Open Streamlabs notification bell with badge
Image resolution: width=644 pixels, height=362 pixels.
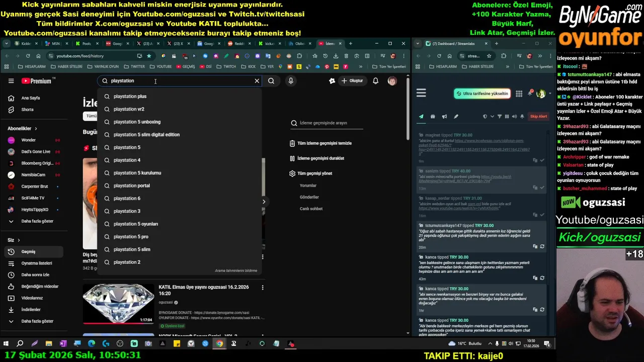pyautogui.click(x=530, y=93)
